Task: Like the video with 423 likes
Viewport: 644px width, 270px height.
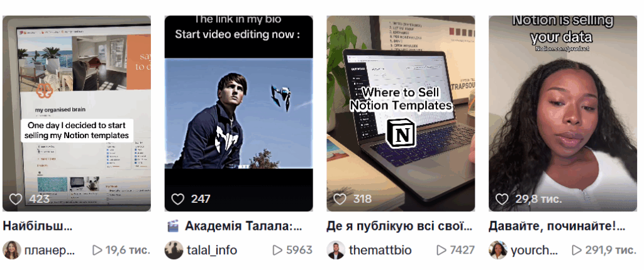Action: (16, 200)
